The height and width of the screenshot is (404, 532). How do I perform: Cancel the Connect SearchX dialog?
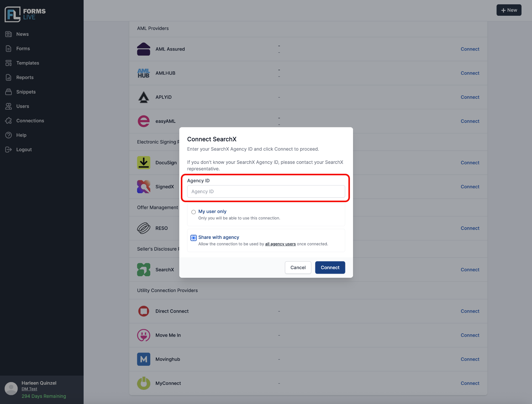(x=298, y=268)
